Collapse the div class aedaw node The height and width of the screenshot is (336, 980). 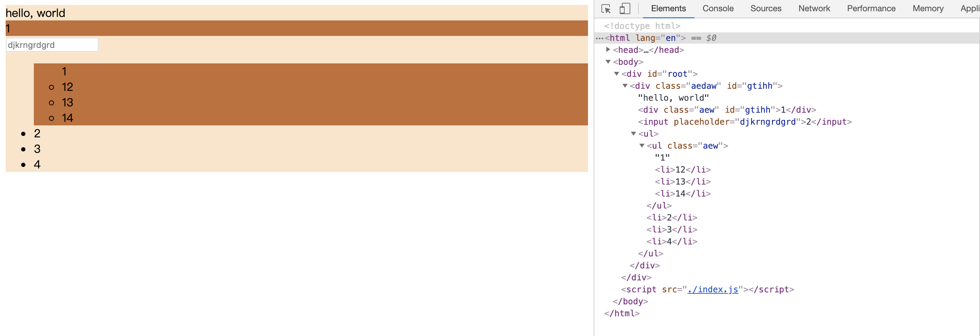(x=625, y=86)
